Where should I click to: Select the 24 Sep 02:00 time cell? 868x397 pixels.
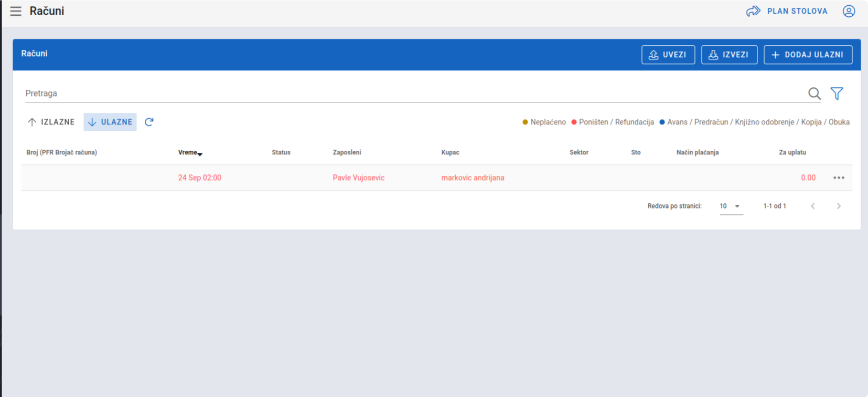(x=199, y=178)
